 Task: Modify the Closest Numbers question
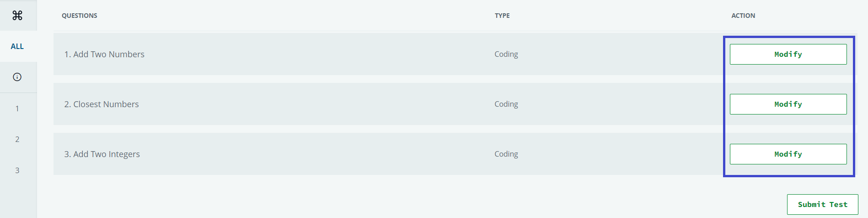788,104
